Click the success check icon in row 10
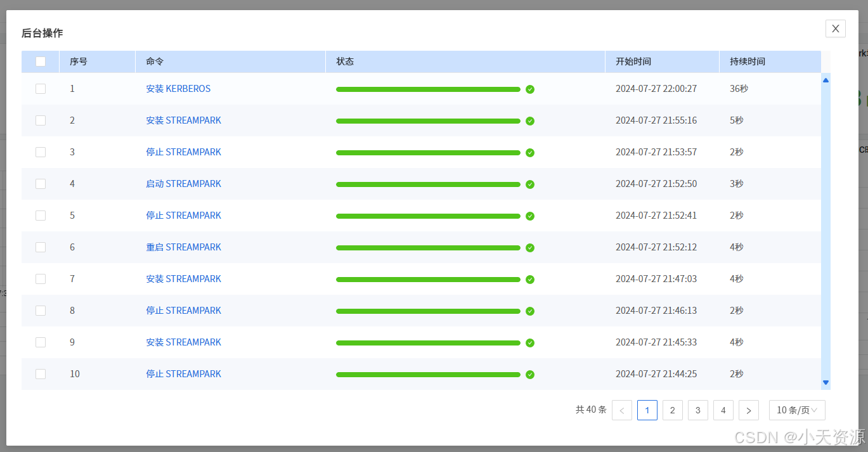Screen dimensions: 868x452 530,375
